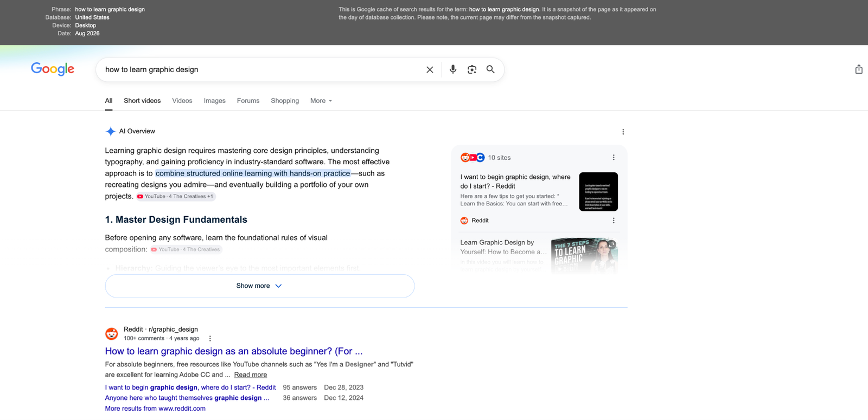
Task: Open the Videos tab
Action: click(182, 101)
